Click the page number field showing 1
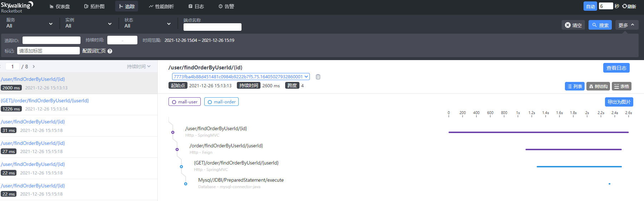Image resolution: width=644 pixels, height=201 pixels. pyautogui.click(x=13, y=67)
